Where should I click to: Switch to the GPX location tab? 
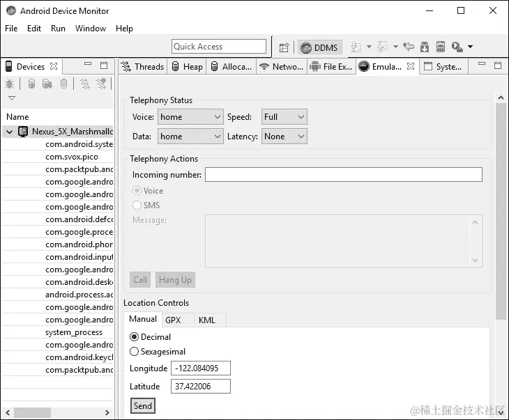[177, 320]
